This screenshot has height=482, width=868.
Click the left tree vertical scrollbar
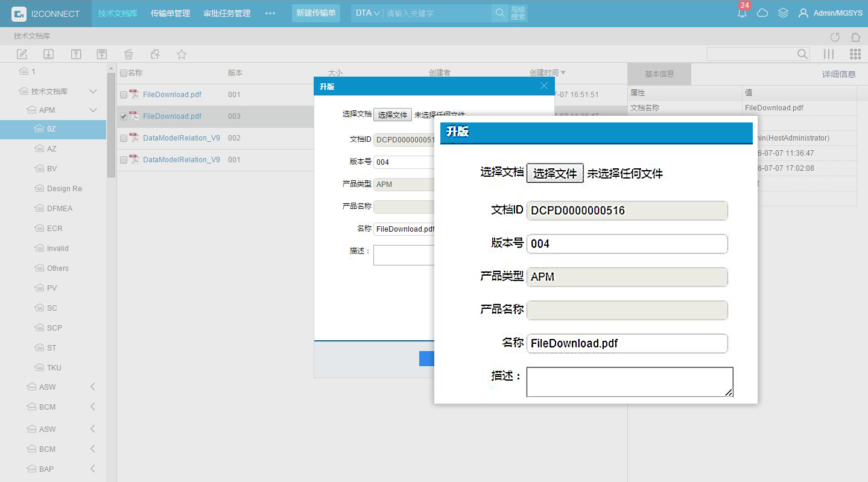pos(111,125)
